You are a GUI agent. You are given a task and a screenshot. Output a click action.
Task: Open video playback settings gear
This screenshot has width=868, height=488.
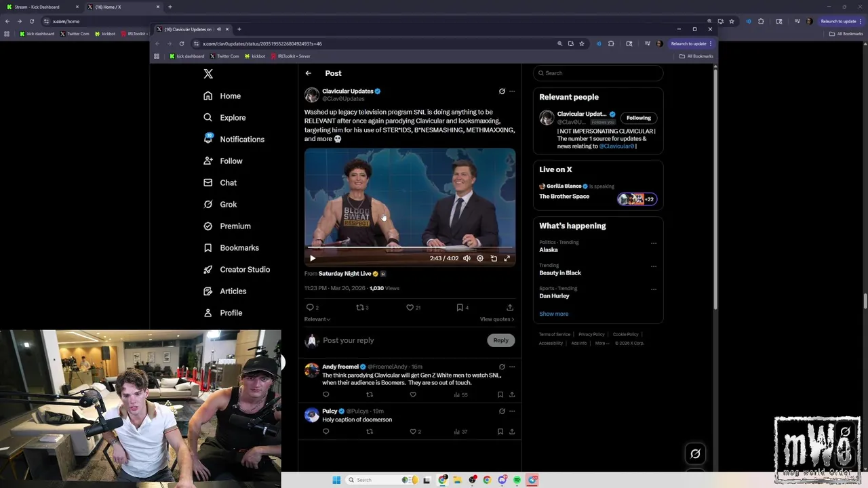pos(480,258)
